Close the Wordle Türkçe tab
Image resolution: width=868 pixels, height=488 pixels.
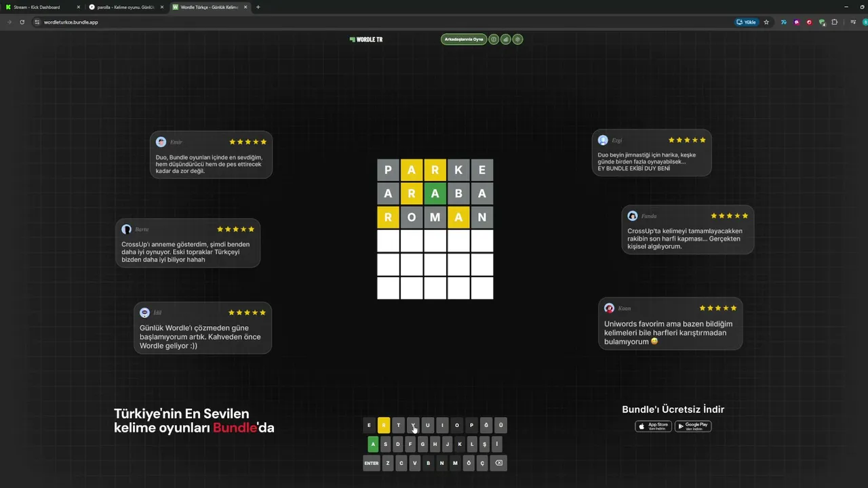tap(245, 7)
